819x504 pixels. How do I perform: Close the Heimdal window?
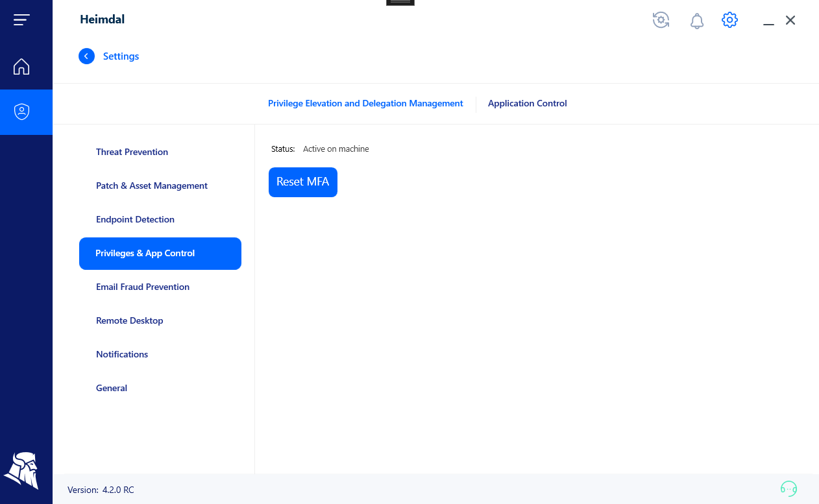790,20
